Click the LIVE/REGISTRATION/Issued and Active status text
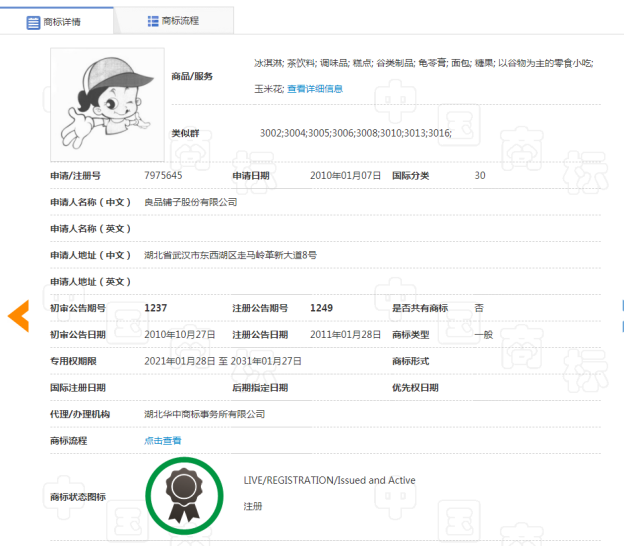Viewport: 624px width, 547px height. coord(329,481)
